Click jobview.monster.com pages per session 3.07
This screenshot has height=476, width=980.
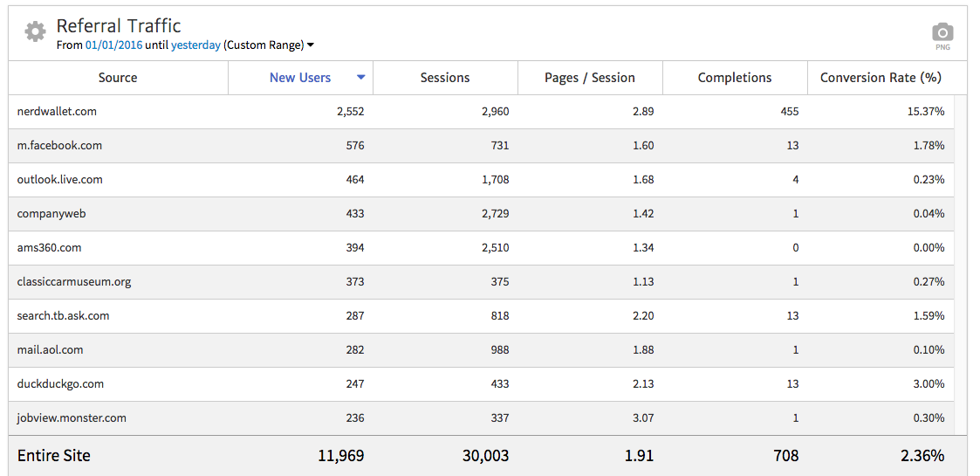644,417
